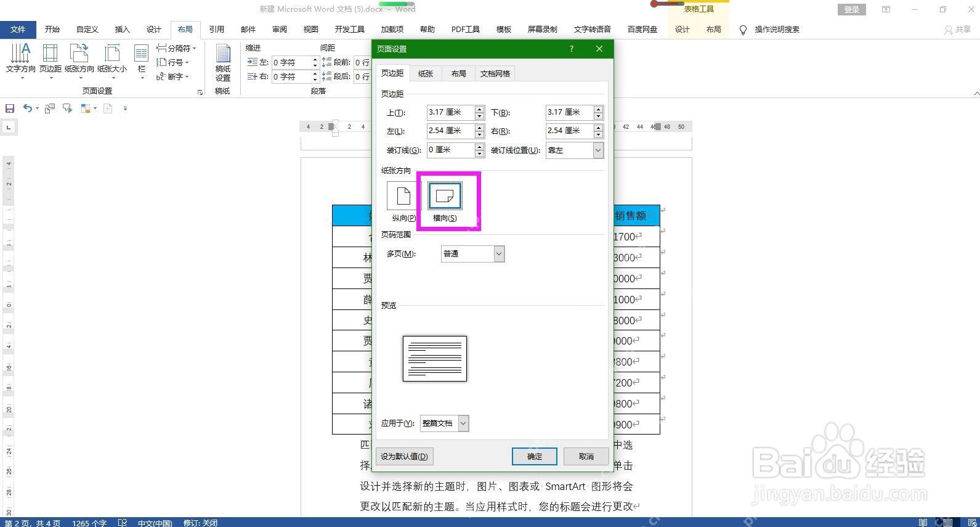Image resolution: width=980 pixels, height=527 pixels.
Task: Open the 装订线位置 gutter position combo box
Action: (x=574, y=150)
